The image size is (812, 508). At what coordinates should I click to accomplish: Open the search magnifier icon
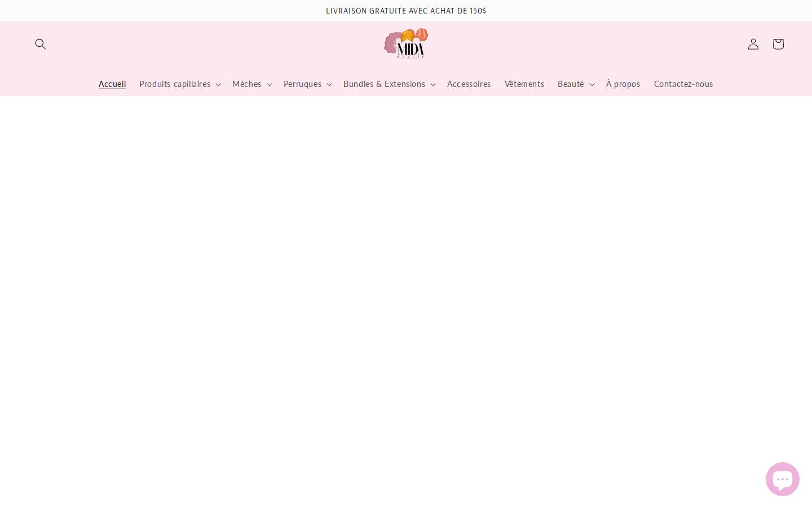point(41,44)
